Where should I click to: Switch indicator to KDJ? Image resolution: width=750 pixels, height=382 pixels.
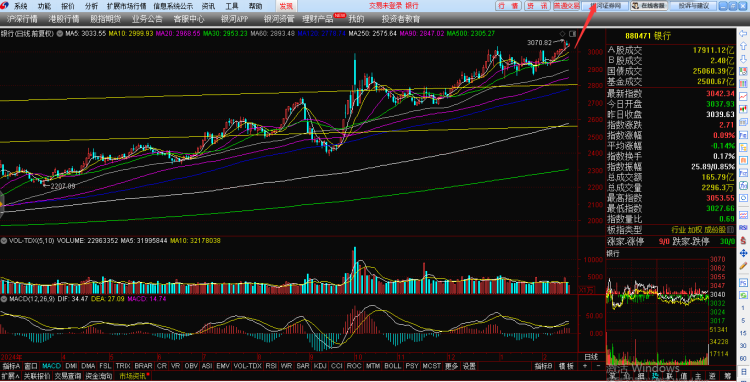point(320,366)
